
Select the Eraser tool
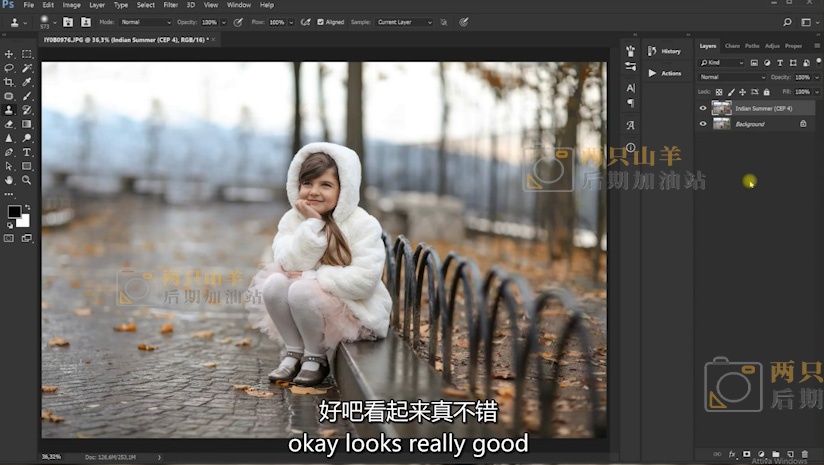[x=9, y=124]
